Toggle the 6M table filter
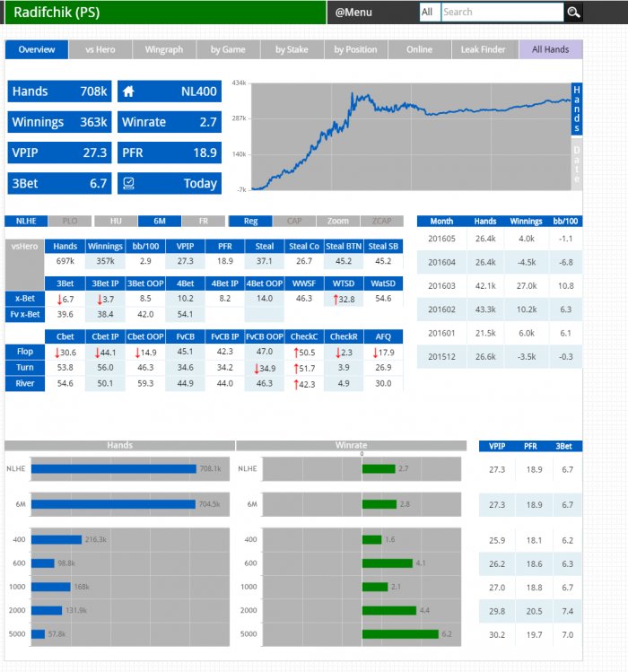Viewport: 628px width, 672px height. (160, 221)
